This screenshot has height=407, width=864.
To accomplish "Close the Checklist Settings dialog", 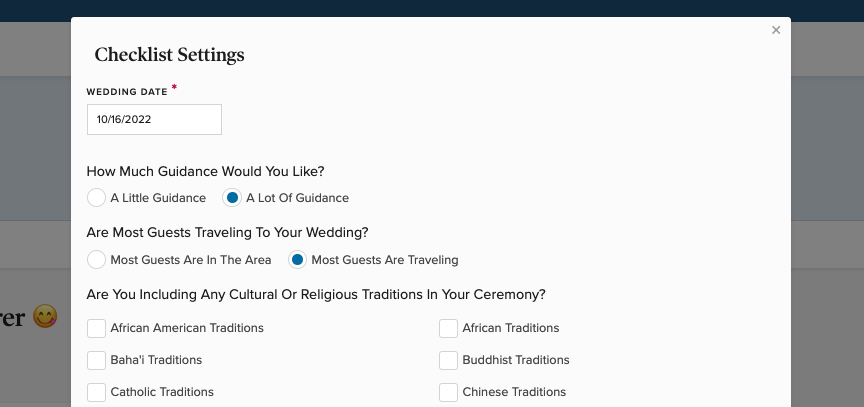I will coord(776,31).
